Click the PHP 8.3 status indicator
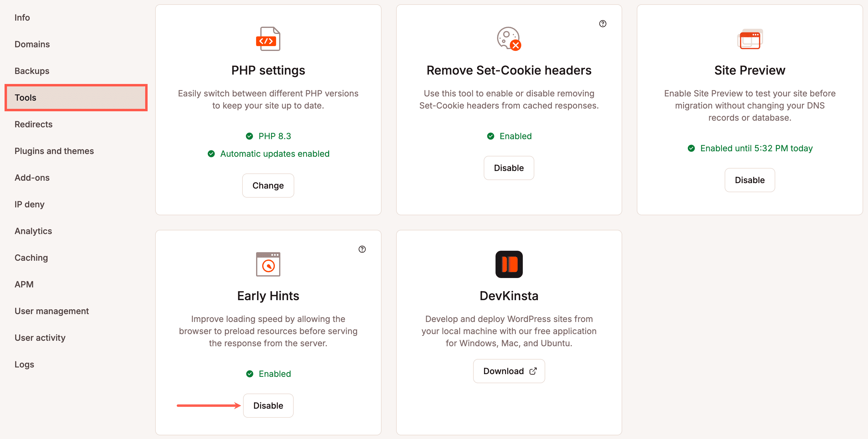Image resolution: width=868 pixels, height=439 pixels. click(x=268, y=136)
